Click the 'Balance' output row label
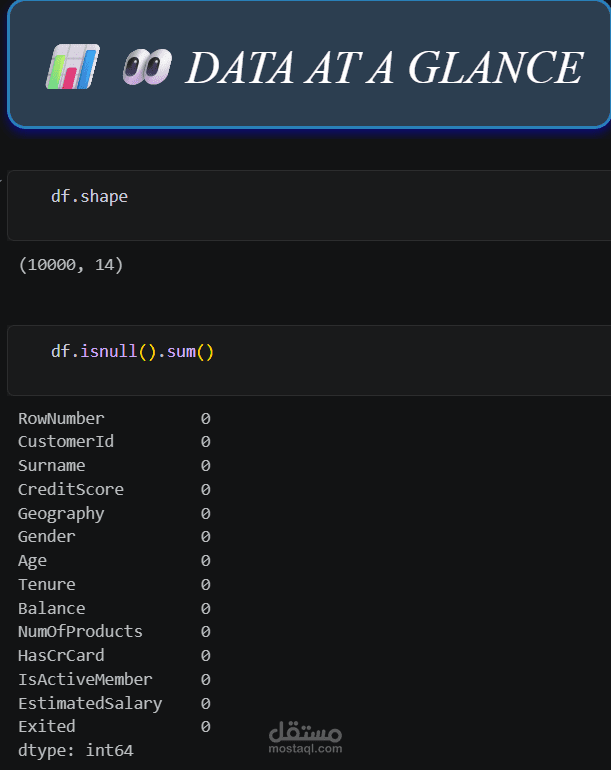This screenshot has width=611, height=770. tap(52, 609)
